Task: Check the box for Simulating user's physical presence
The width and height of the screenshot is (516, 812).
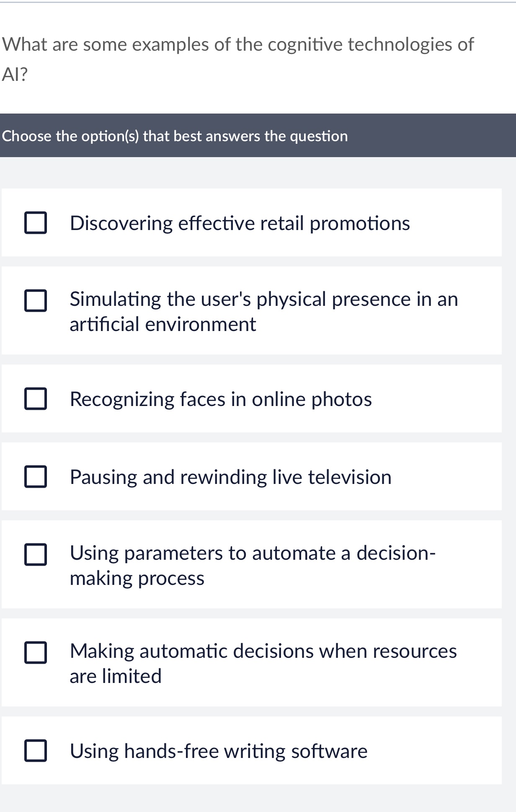Action: [x=35, y=301]
